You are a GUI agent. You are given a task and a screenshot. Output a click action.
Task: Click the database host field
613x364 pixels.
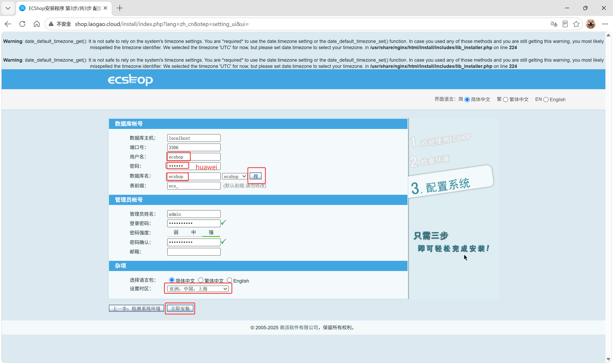click(x=194, y=138)
